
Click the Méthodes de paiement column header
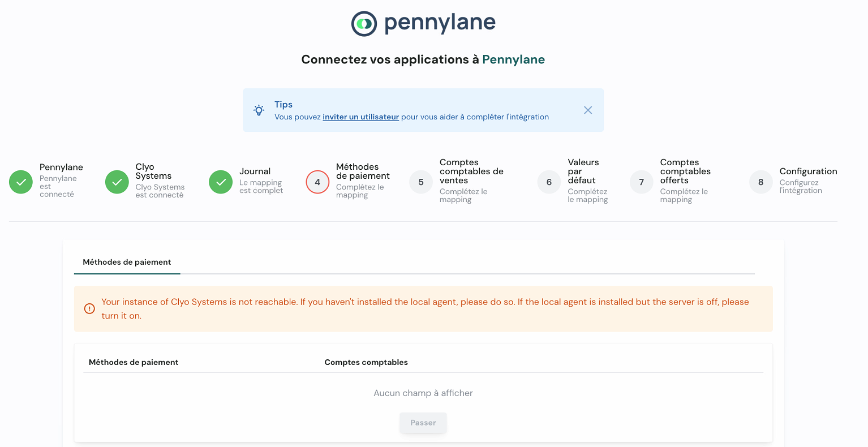click(x=134, y=362)
